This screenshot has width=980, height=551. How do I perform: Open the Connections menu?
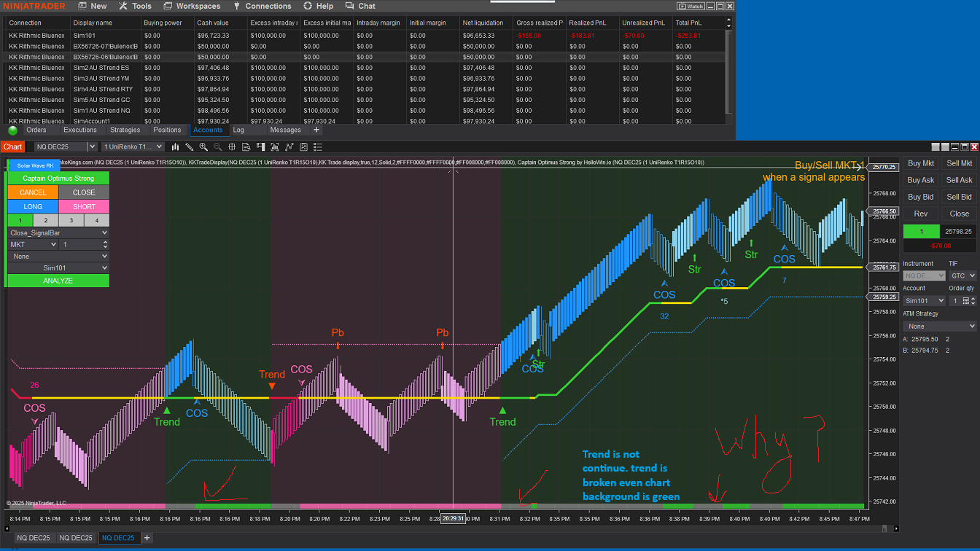[262, 6]
